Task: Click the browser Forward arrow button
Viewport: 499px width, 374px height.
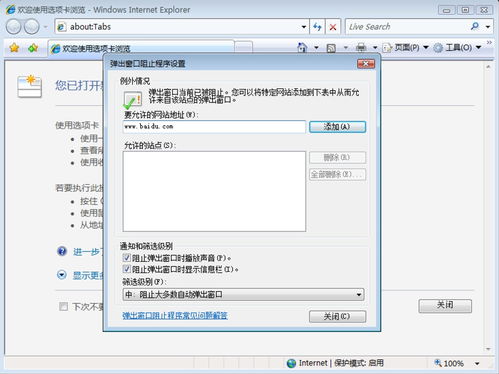Action: click(x=32, y=27)
